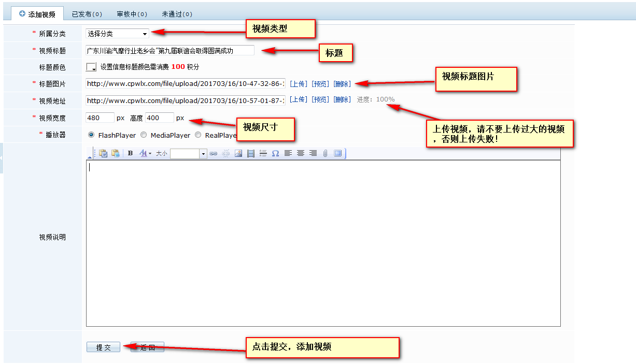Select the MediaPlayer radio option
The width and height of the screenshot is (636, 364).
pos(144,135)
